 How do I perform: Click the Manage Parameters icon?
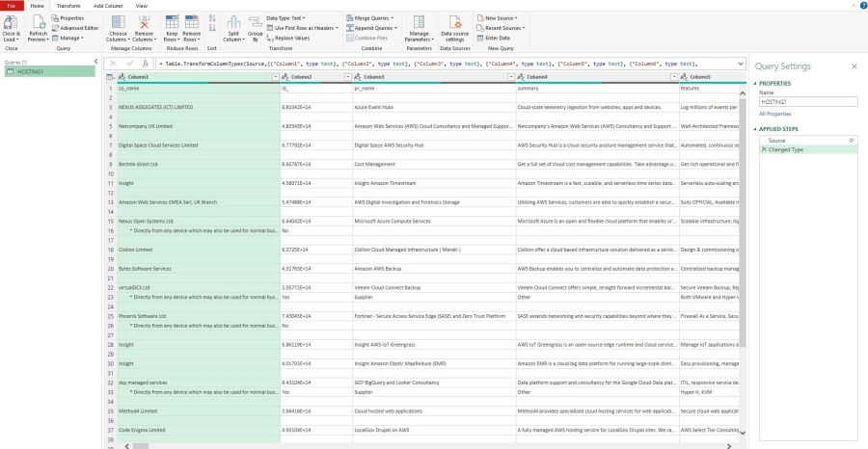[420, 22]
